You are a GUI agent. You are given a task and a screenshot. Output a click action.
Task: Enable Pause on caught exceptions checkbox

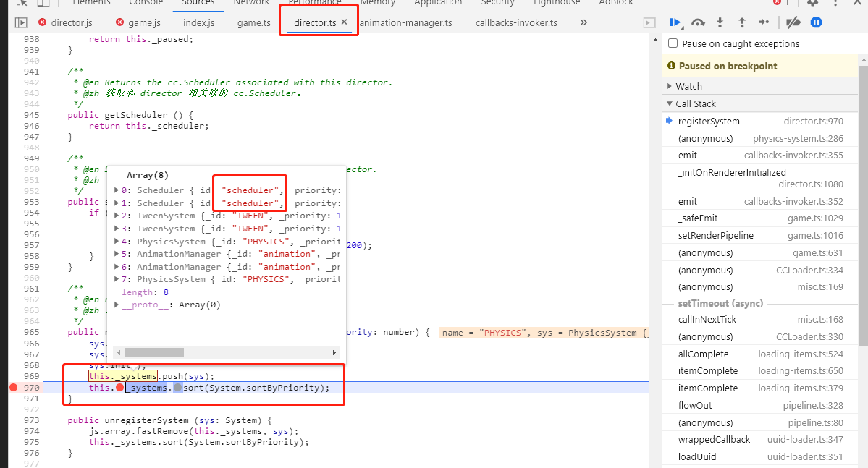point(673,43)
